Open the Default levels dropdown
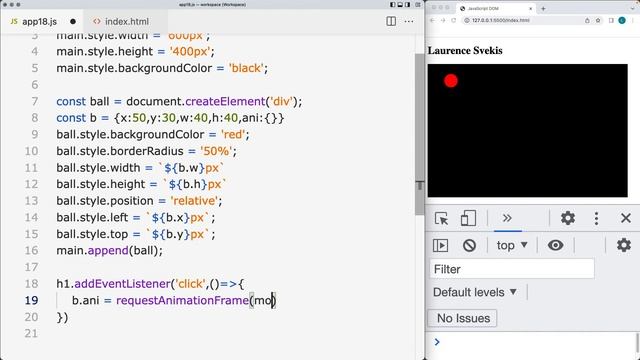Viewport: 640px width, 360px height. pyautogui.click(x=475, y=292)
